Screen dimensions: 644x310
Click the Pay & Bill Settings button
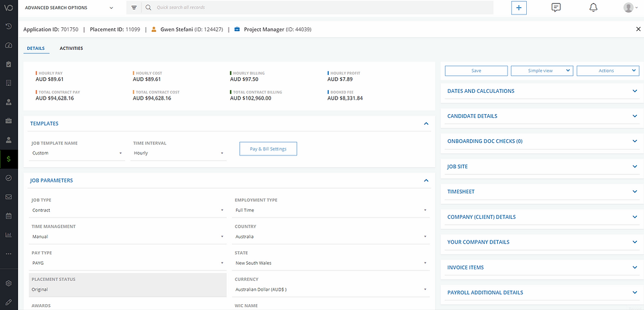268,149
